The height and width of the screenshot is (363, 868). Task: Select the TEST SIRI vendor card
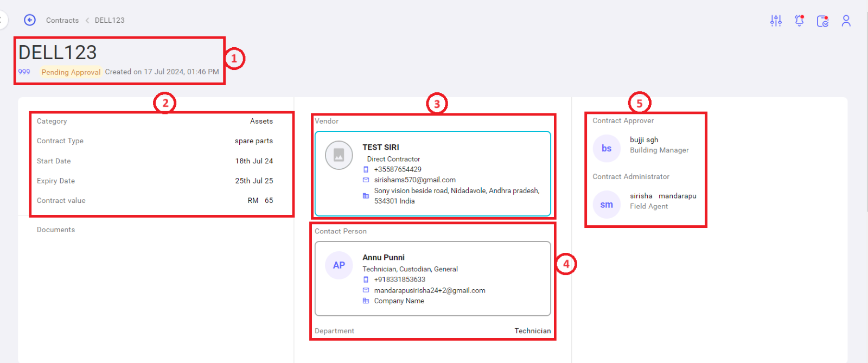point(433,174)
